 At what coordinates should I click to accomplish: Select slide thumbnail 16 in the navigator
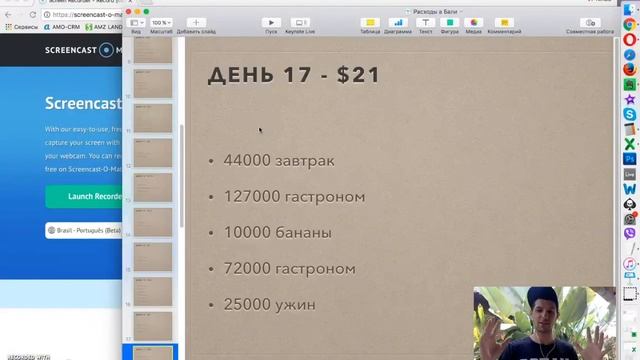[x=153, y=291]
